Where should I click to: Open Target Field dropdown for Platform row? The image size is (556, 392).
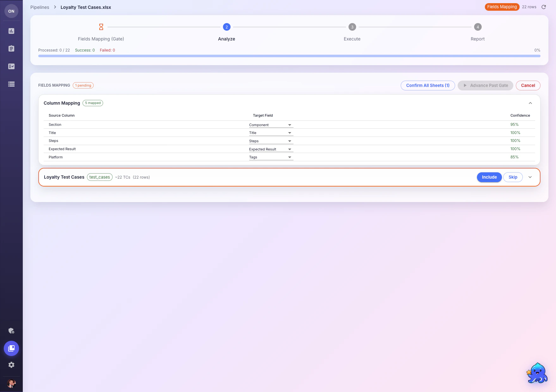pos(271,157)
